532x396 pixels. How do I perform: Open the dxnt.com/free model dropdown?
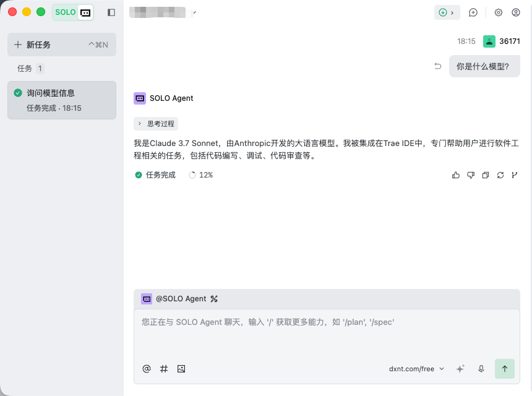pos(417,369)
